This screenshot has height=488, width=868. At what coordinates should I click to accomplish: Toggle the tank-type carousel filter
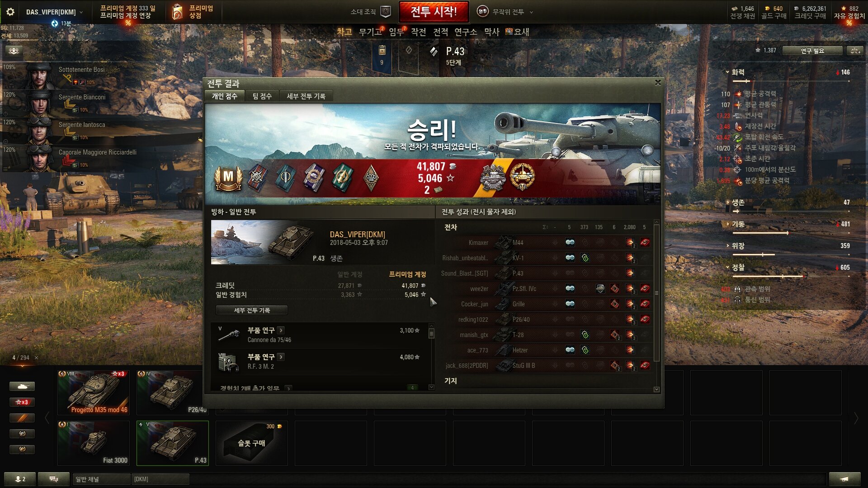(22, 386)
